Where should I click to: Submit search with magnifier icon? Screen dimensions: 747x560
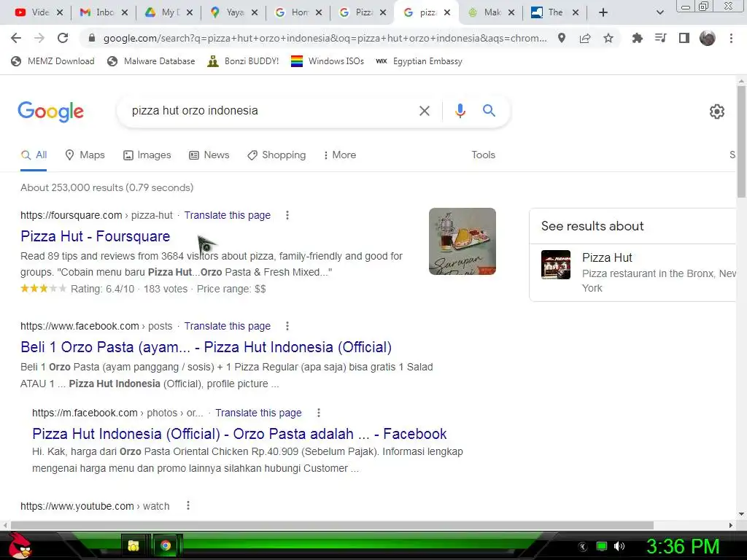[x=489, y=111]
